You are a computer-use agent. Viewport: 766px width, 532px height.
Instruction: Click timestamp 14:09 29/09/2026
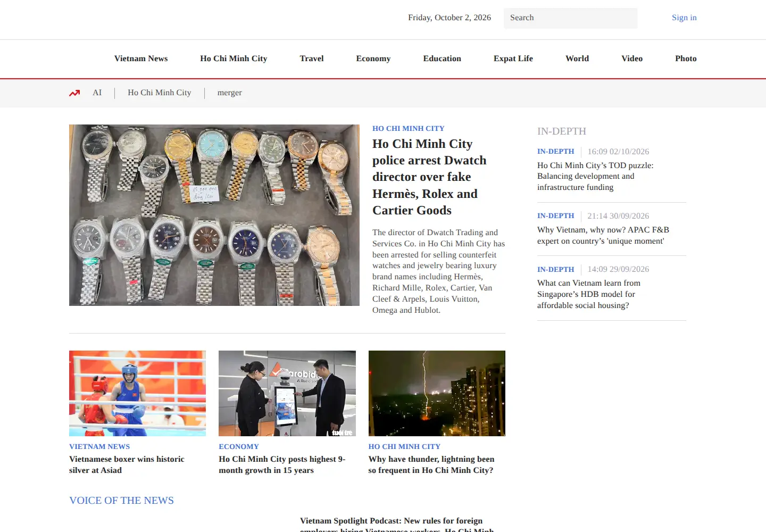pos(618,269)
